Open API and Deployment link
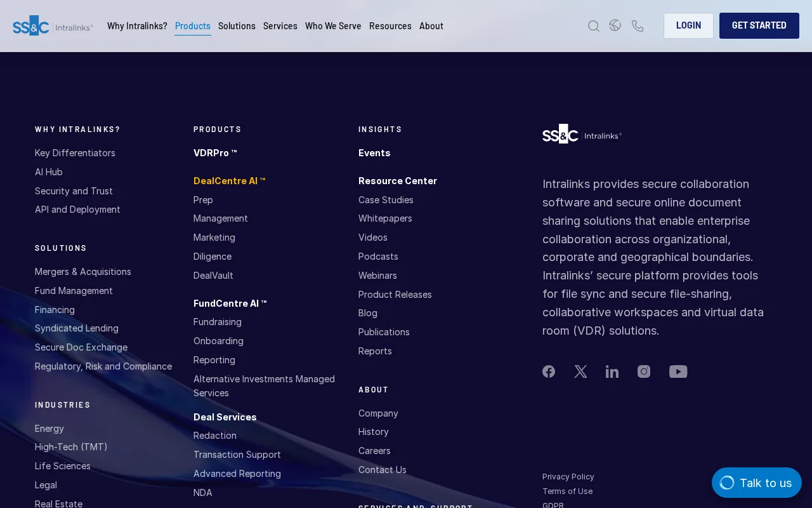This screenshot has width=812, height=508. (77, 210)
